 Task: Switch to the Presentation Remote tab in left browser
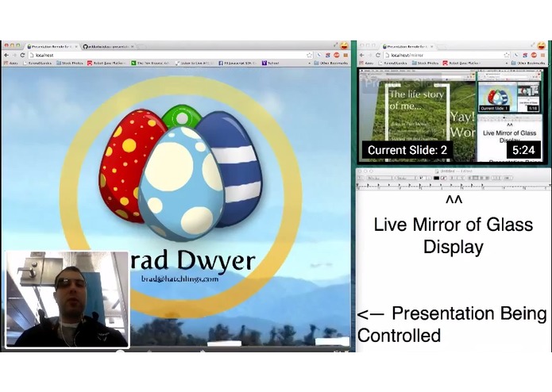(x=51, y=46)
